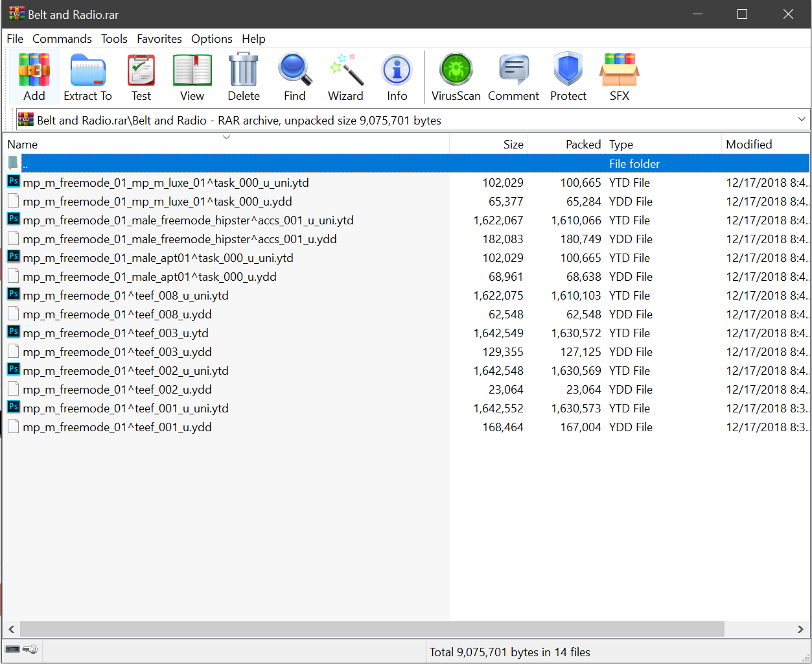The image size is (812, 664).
Task: Go up via the parent folder entry
Action: point(25,164)
